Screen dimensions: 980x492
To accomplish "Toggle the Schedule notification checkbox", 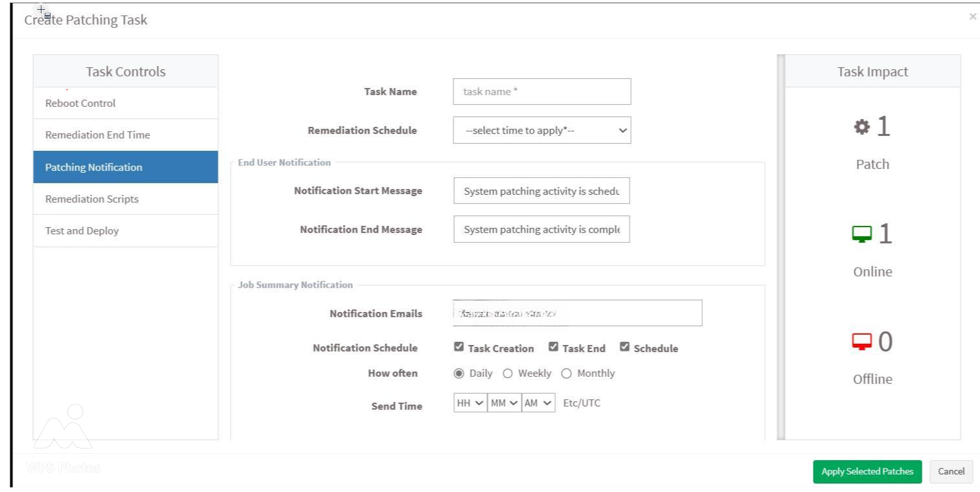I will coord(624,347).
